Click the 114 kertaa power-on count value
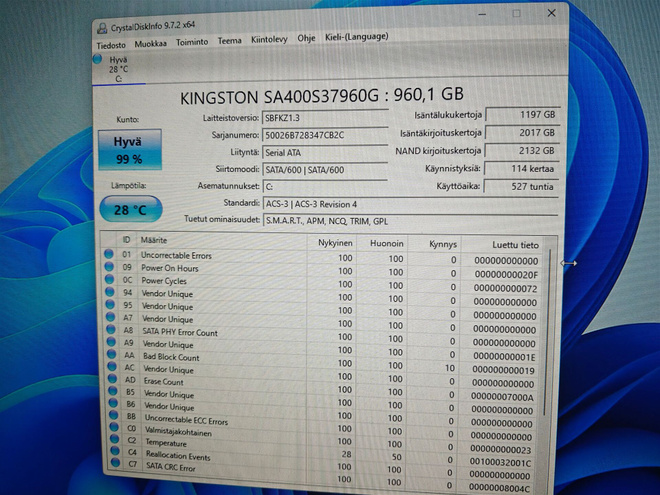The image size is (660, 495). [521, 168]
